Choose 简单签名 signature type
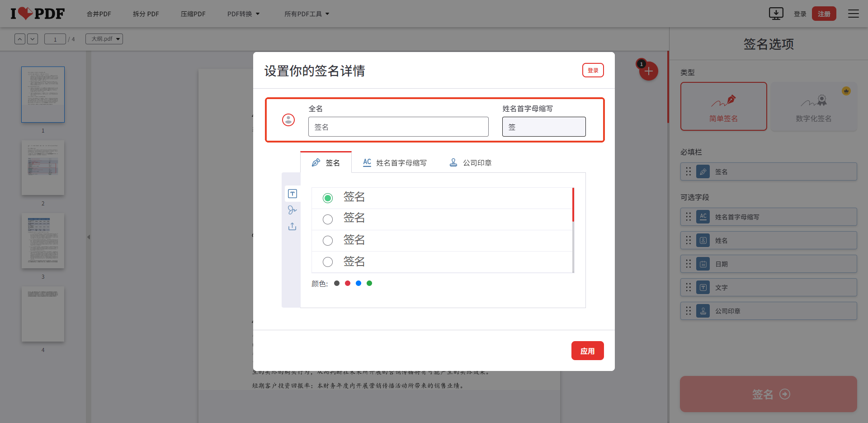This screenshot has width=868, height=423. 723,106
